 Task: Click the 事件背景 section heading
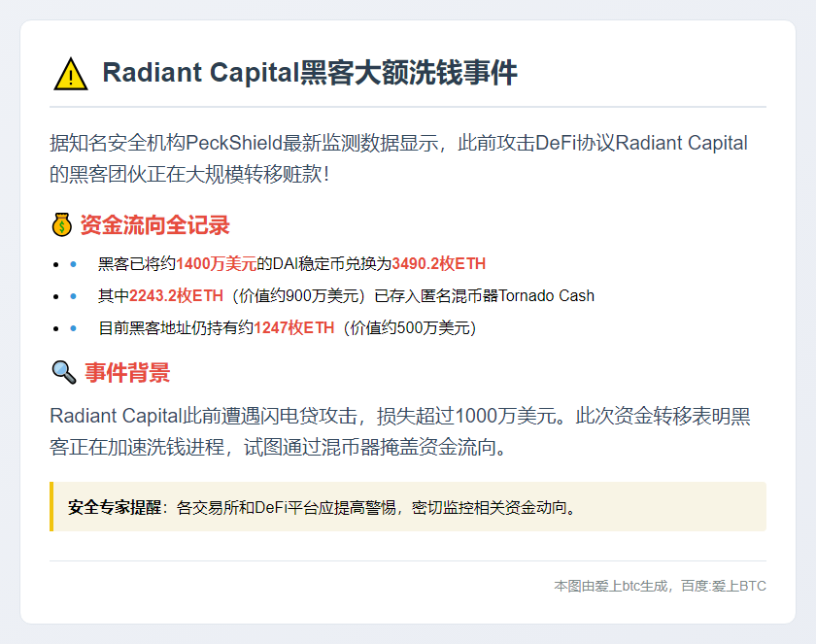127,372
